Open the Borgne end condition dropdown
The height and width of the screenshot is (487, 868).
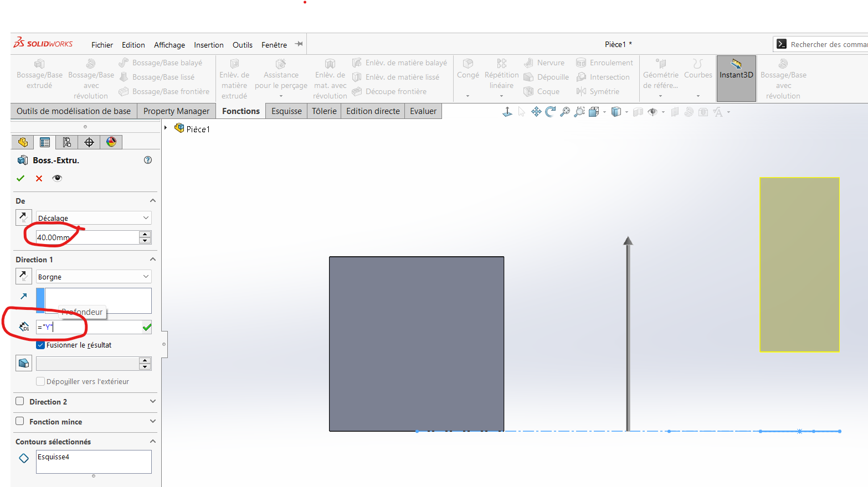94,277
